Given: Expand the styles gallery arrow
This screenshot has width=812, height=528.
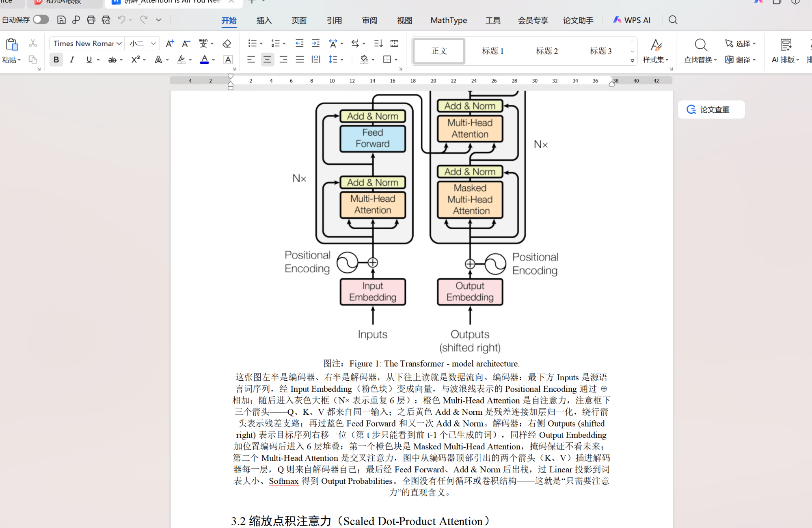Looking at the screenshot, I should [632, 61].
